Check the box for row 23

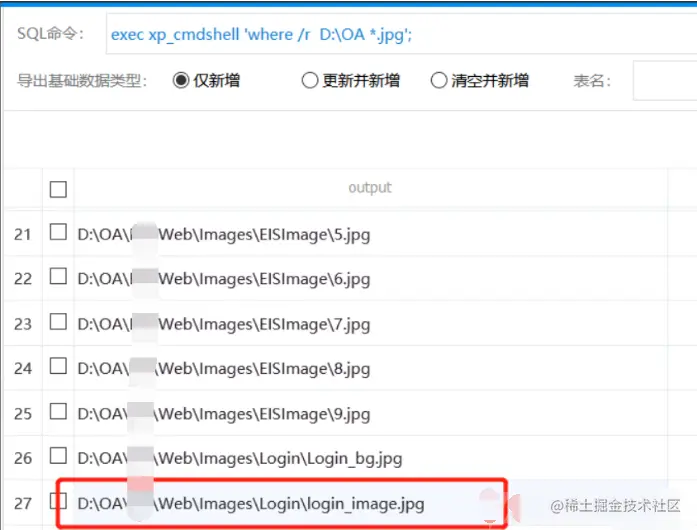(x=58, y=321)
